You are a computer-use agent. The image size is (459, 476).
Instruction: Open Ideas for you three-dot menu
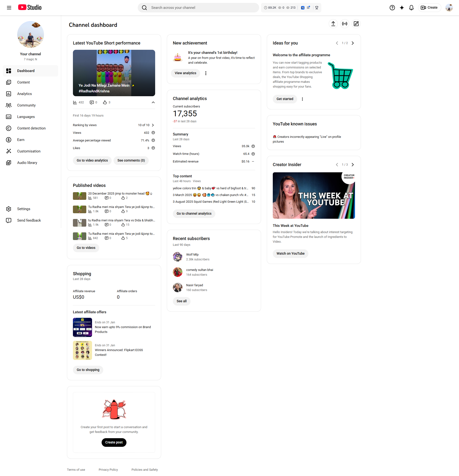pos(302,99)
